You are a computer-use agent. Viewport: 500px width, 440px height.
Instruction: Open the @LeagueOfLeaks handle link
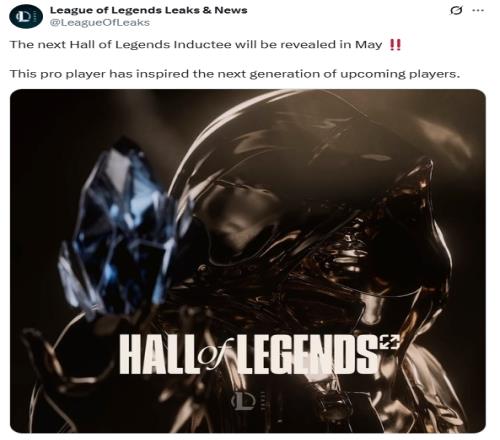[100, 23]
